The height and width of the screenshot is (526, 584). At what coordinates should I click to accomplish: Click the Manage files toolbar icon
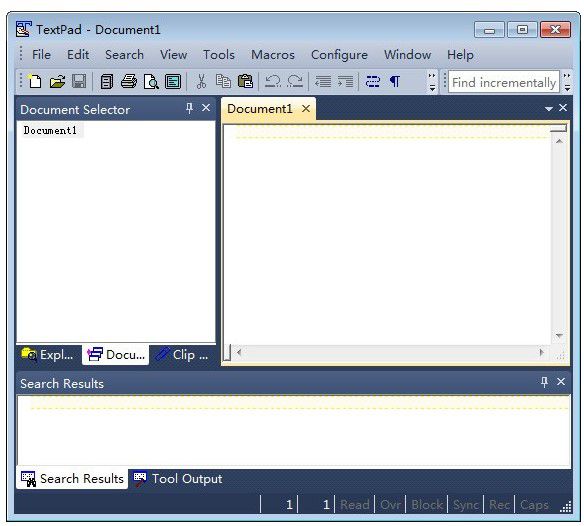click(x=107, y=81)
